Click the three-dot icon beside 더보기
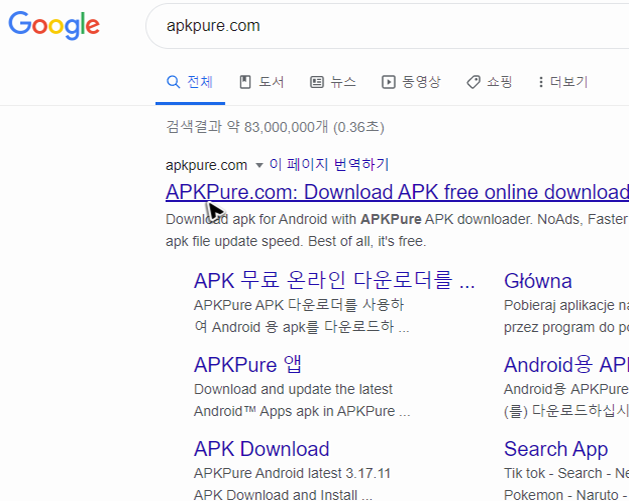 coord(541,82)
